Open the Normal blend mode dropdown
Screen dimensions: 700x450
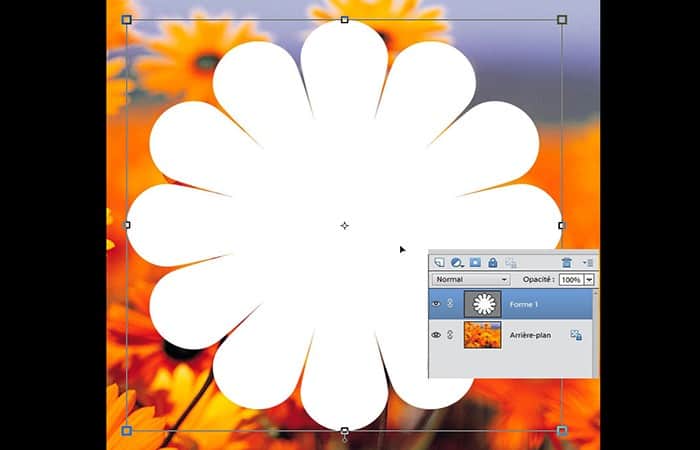tap(471, 279)
